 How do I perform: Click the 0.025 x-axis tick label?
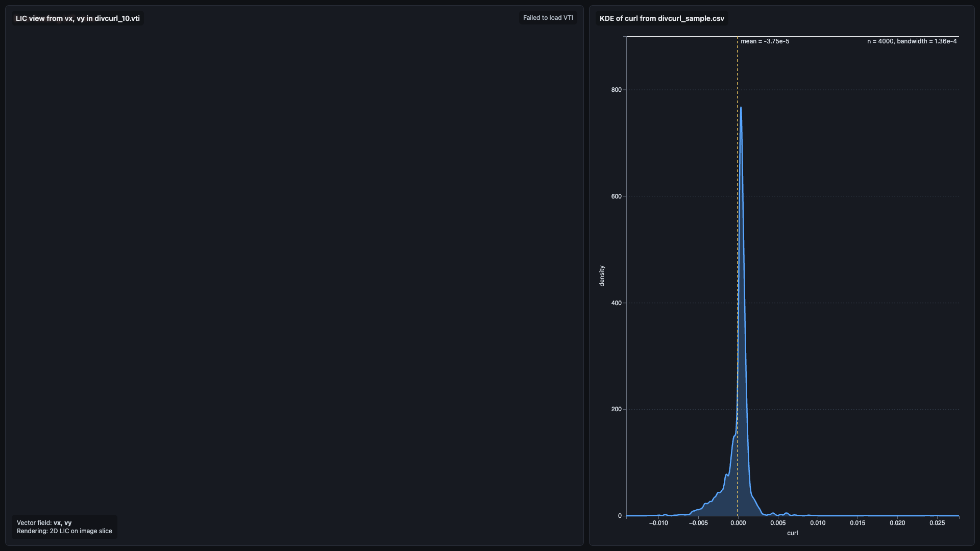point(937,523)
